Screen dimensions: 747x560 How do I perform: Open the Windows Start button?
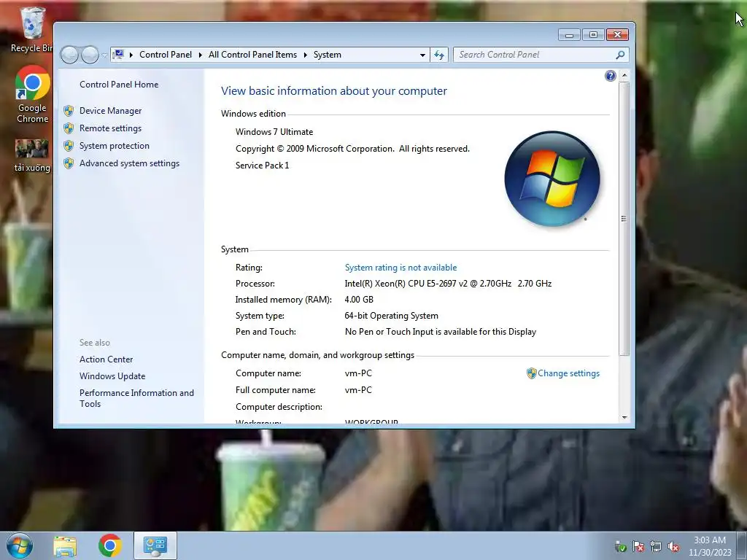(20, 545)
